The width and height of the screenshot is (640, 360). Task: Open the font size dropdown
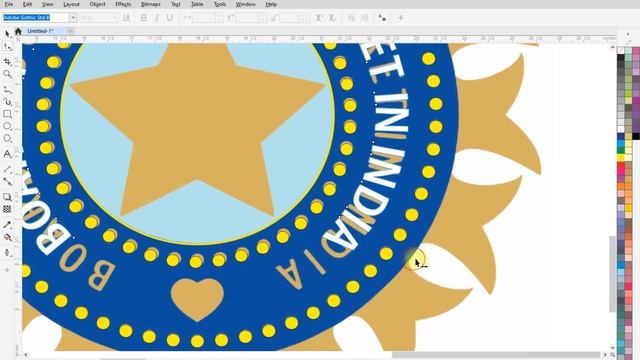(x=115, y=18)
